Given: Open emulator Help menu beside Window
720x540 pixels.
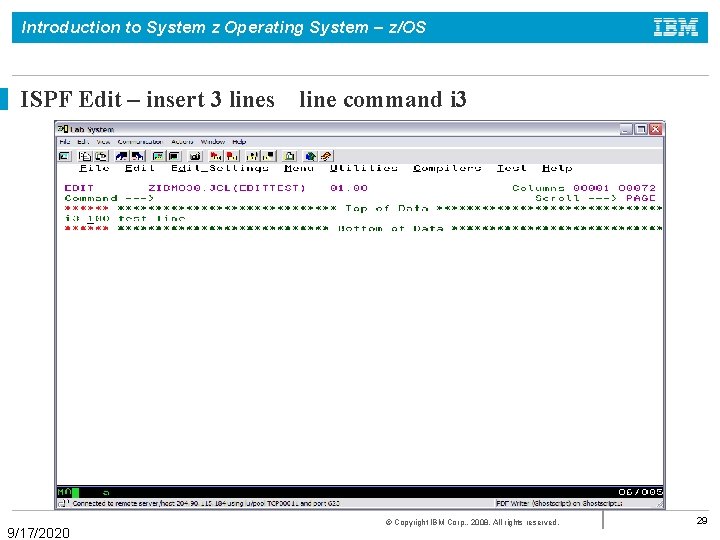Looking at the screenshot, I should pos(239,142).
